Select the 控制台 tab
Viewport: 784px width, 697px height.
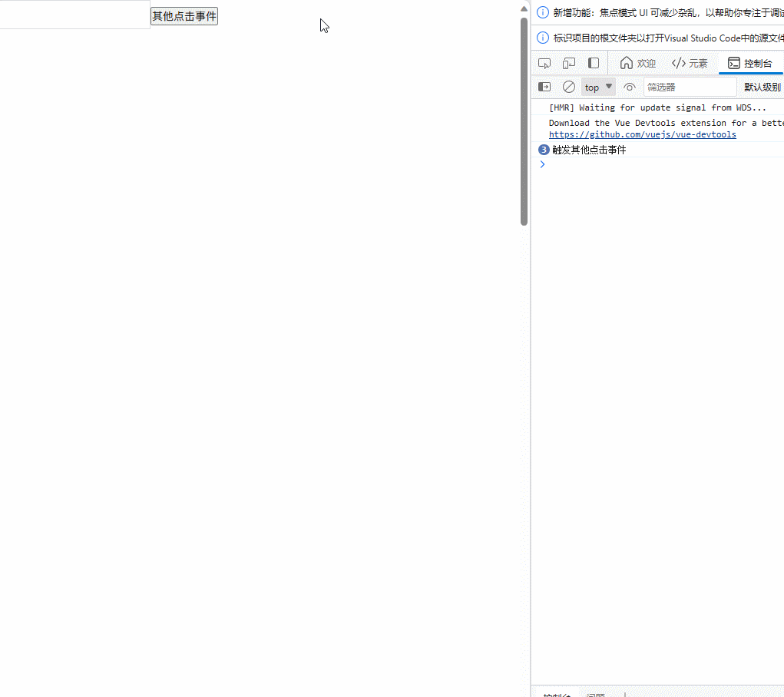point(750,64)
